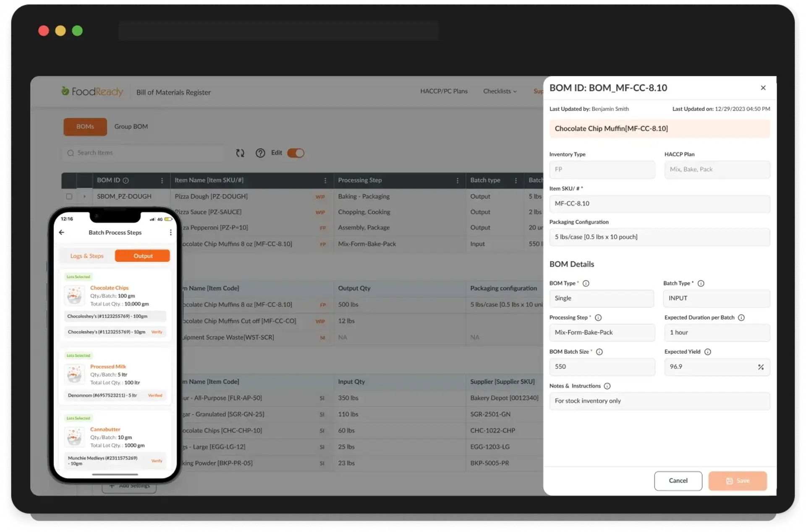Open the help question-mark icon near Edit
The height and width of the screenshot is (532, 806).
click(x=260, y=153)
